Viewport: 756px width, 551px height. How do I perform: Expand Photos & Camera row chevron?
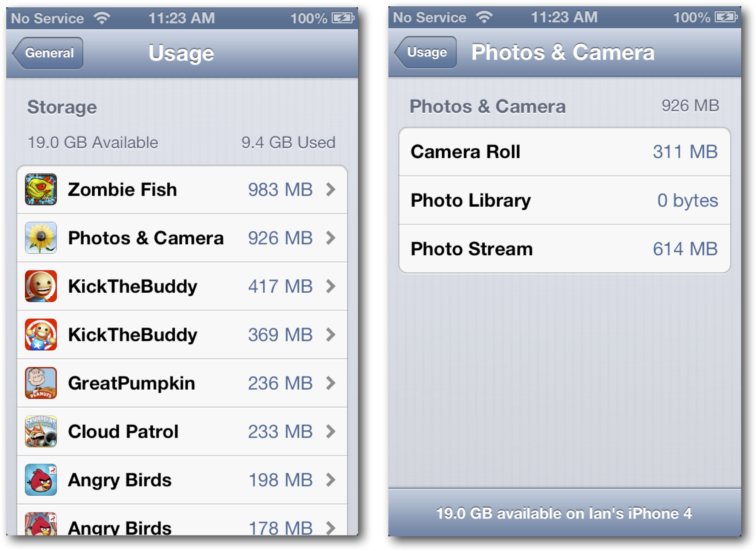coord(331,238)
